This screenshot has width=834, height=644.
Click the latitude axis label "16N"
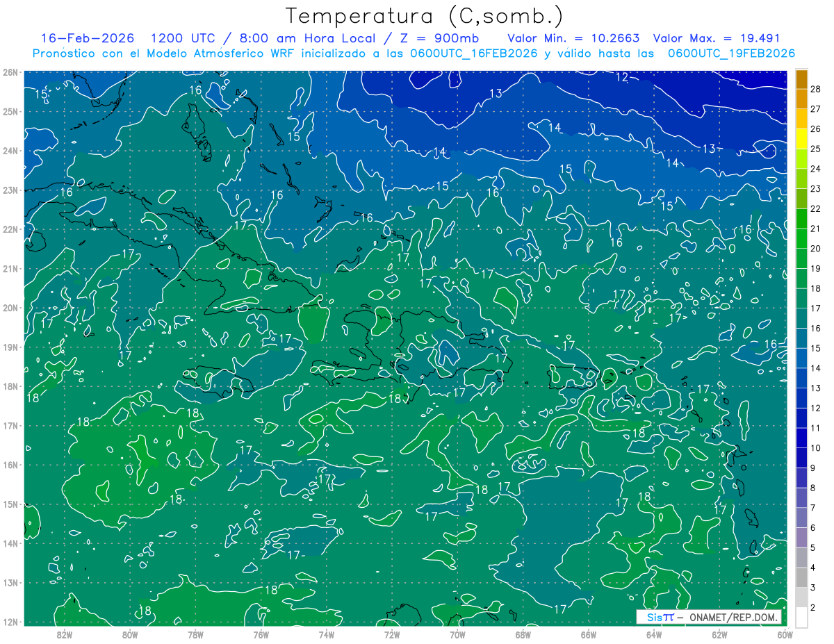click(x=10, y=465)
